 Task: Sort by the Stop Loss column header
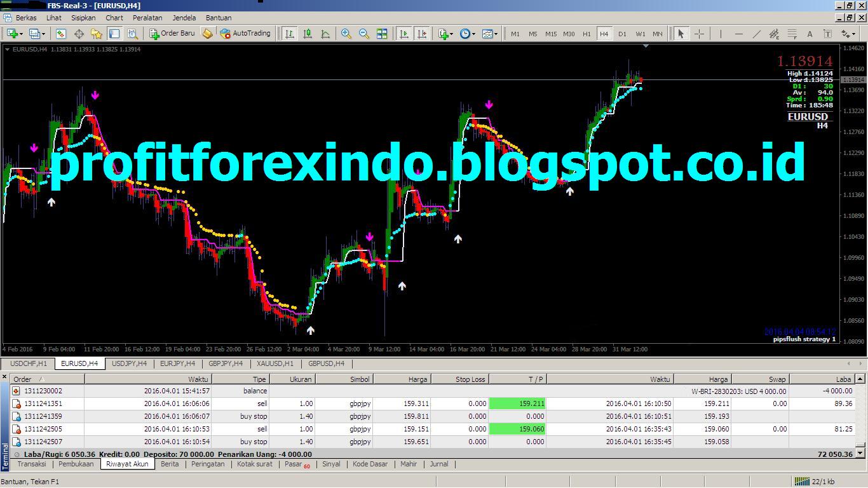(461, 379)
